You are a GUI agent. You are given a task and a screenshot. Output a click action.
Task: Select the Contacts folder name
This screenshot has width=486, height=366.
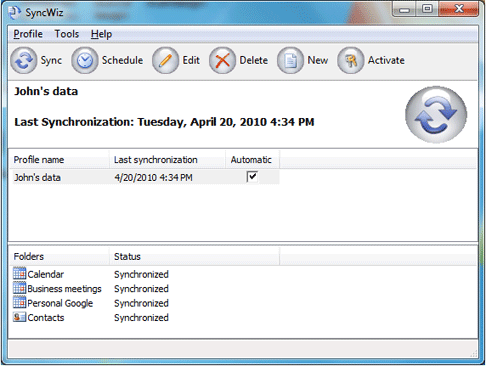click(x=46, y=318)
